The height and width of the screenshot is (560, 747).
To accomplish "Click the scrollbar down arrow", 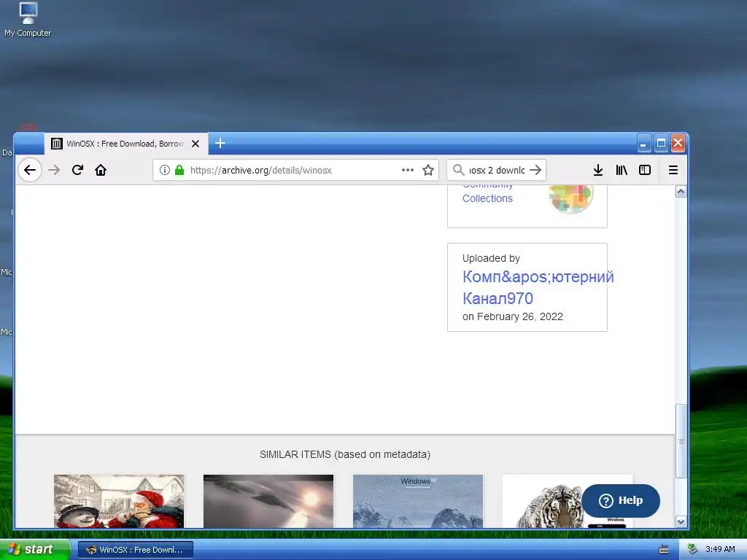I will (681, 522).
